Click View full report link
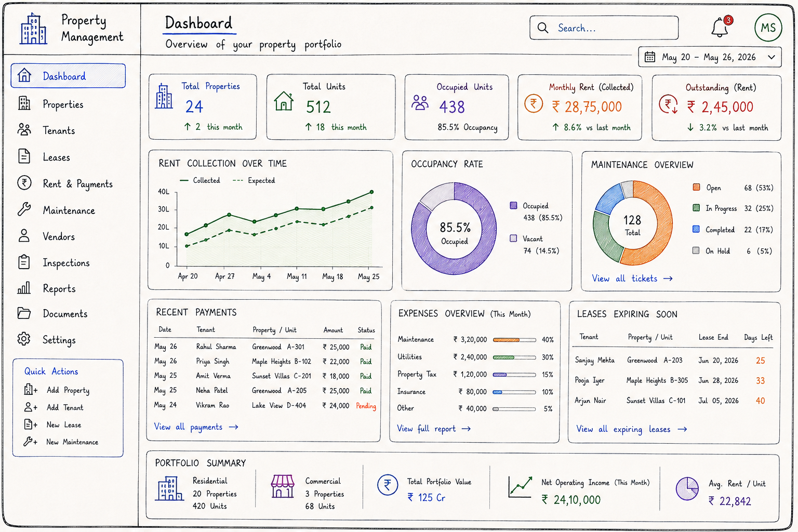 coord(434,429)
